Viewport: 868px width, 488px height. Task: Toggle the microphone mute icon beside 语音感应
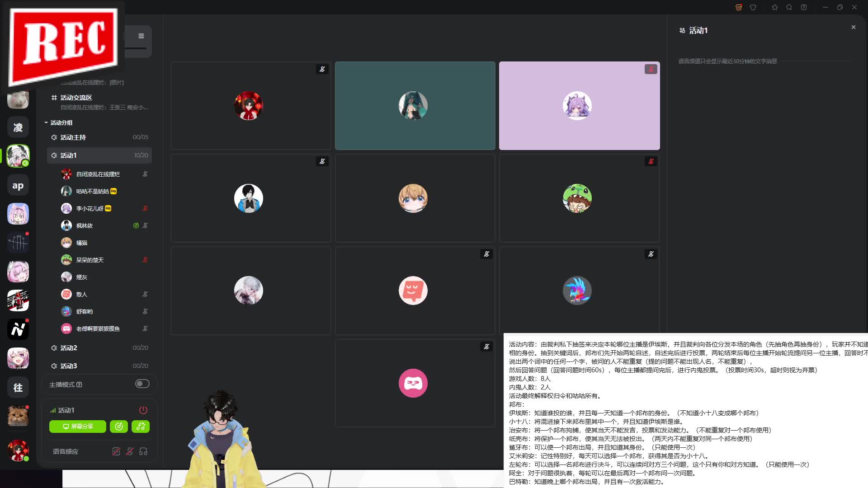(x=130, y=451)
